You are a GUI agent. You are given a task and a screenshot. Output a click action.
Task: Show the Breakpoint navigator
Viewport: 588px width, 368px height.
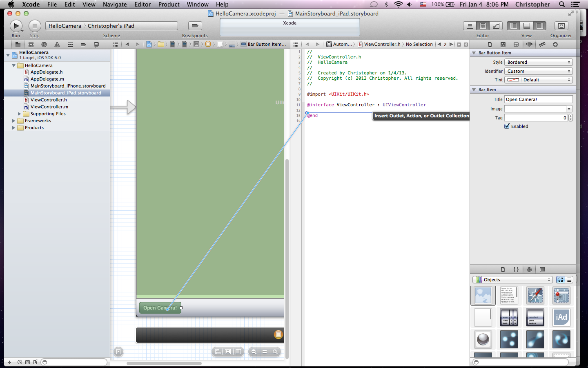(x=83, y=44)
